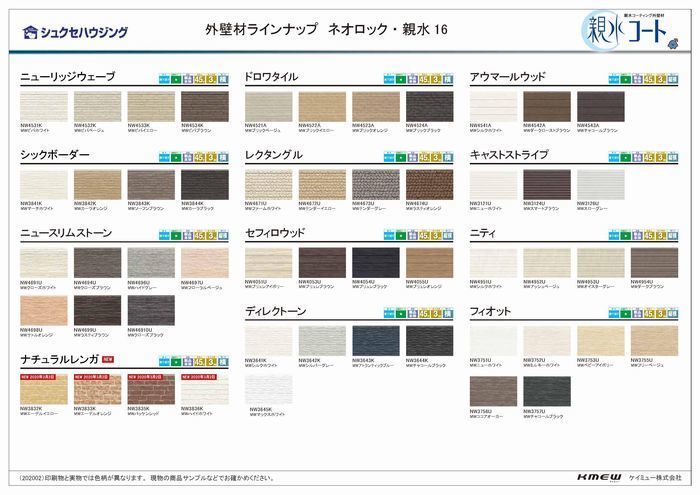Image resolution: width=700 pixels, height=495 pixels.
Task: Select the light gray third swatch in キャストストライプ
Action: [x=600, y=185]
